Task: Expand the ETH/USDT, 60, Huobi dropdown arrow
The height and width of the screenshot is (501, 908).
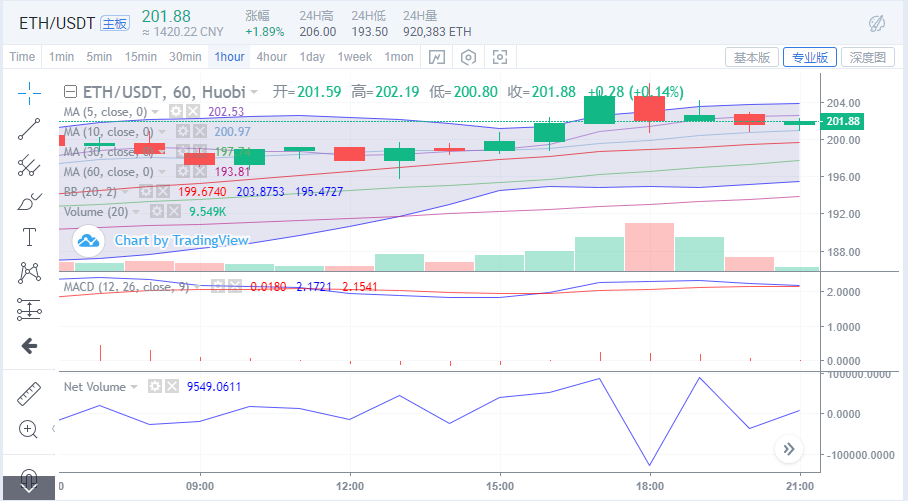Action: (254, 92)
